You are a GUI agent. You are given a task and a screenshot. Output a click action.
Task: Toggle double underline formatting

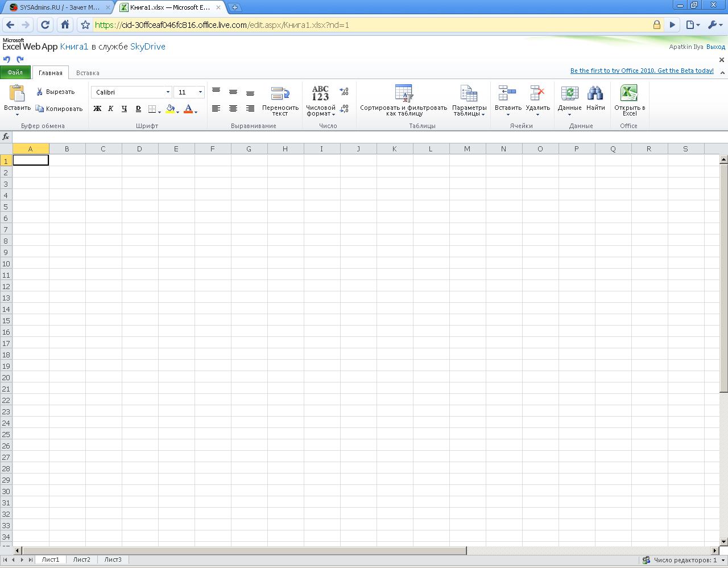138,109
